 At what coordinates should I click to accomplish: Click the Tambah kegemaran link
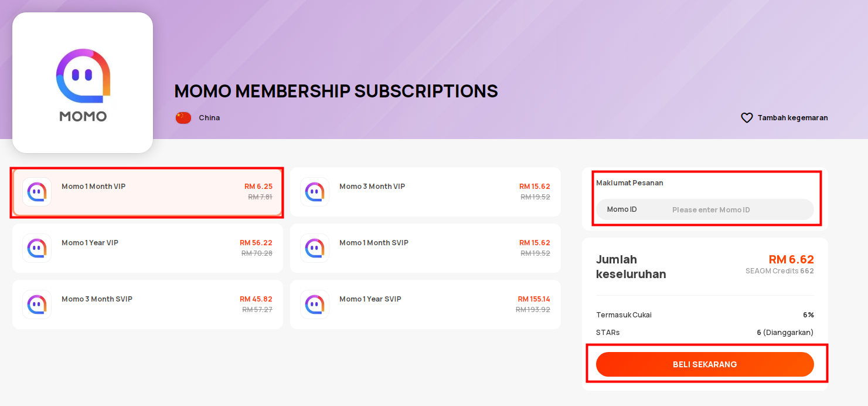tap(792, 118)
